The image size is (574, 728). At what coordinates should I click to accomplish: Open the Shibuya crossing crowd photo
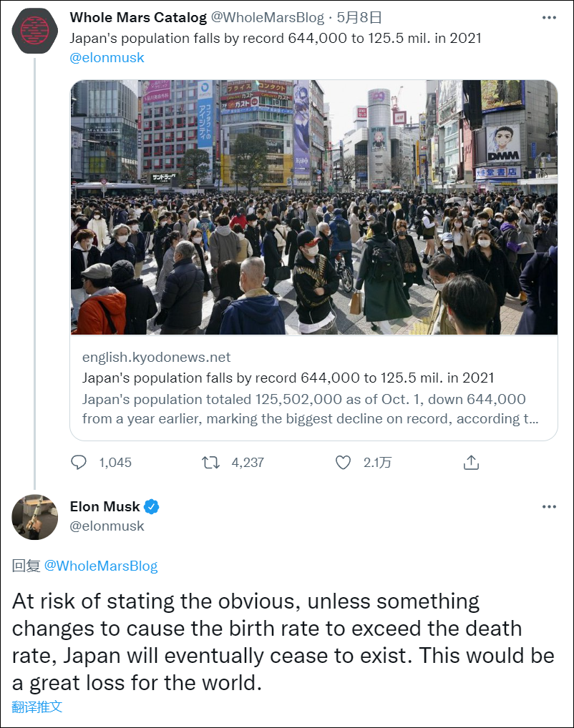pos(313,207)
